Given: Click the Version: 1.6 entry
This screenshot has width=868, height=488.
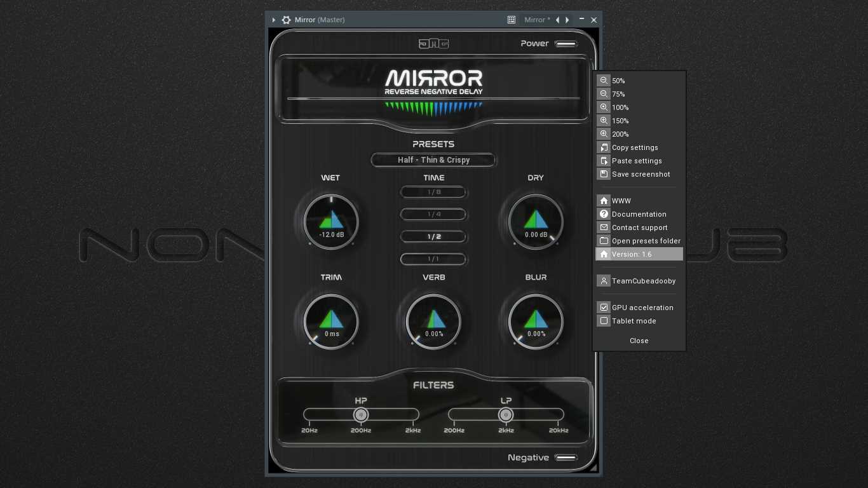Looking at the screenshot, I should (639, 254).
